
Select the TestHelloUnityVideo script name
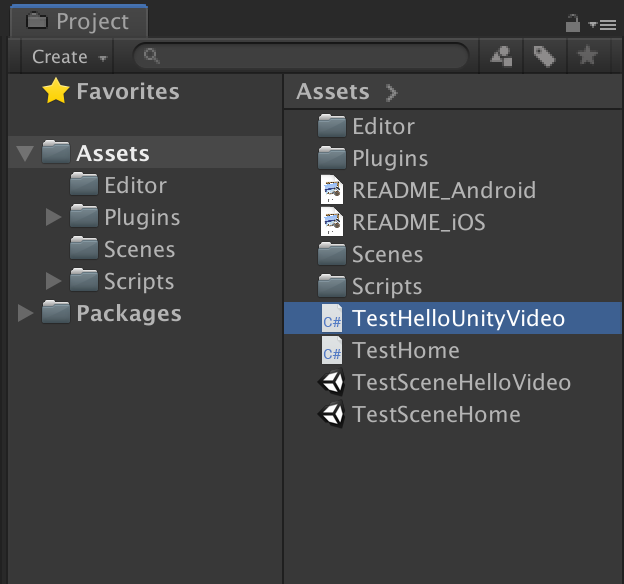pyautogui.click(x=458, y=319)
